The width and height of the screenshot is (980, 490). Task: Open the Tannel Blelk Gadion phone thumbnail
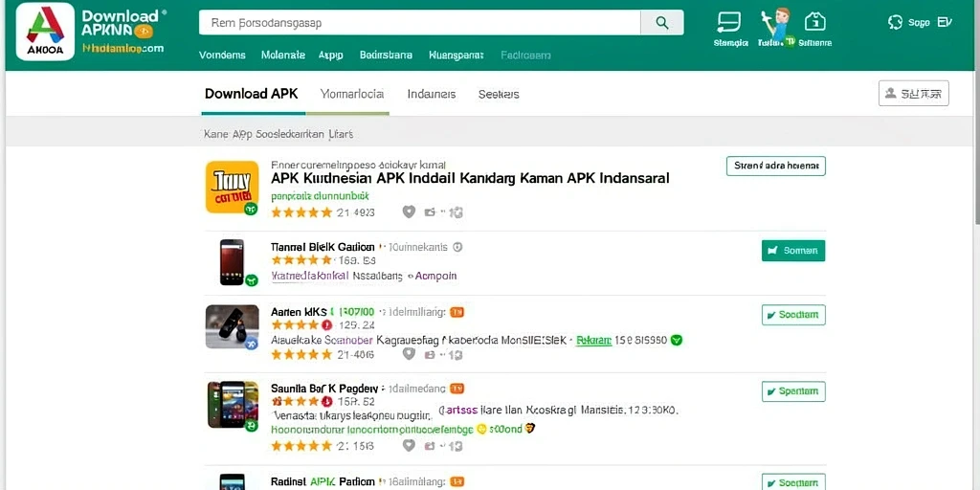[x=232, y=262]
